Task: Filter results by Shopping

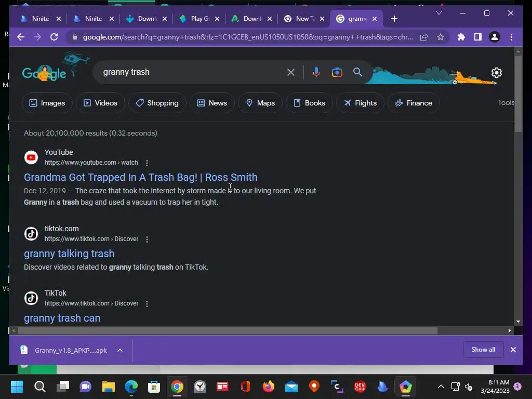Action: [x=157, y=103]
